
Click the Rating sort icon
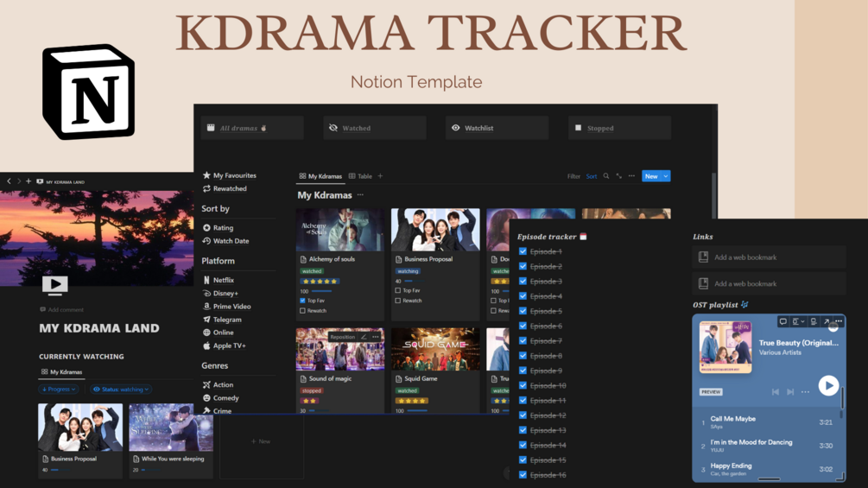click(206, 227)
